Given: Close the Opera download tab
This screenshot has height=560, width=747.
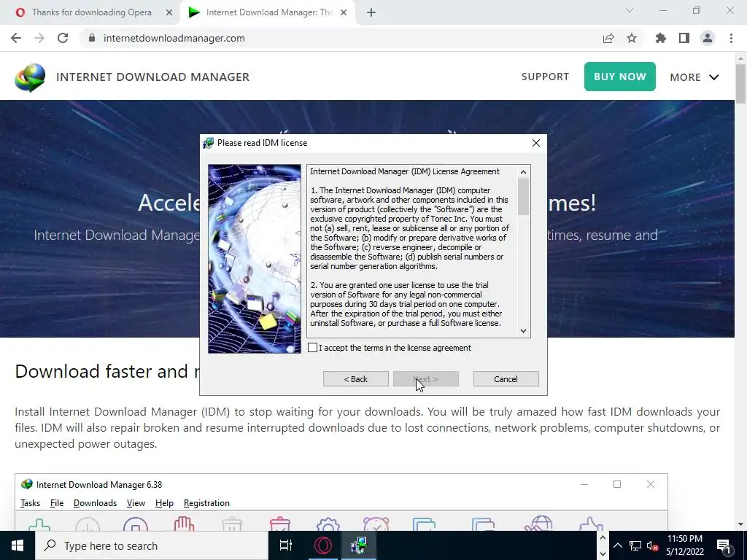Looking at the screenshot, I should click(x=169, y=13).
